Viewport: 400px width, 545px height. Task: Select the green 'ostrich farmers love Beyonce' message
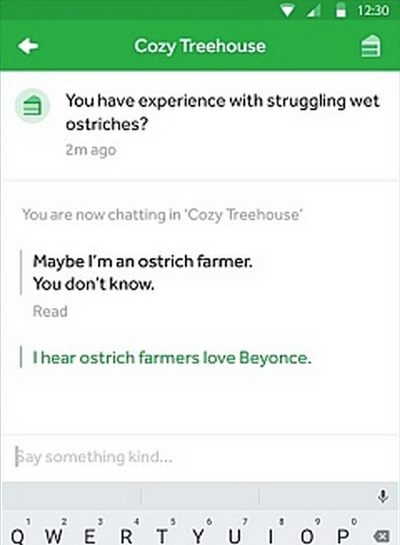click(x=172, y=358)
